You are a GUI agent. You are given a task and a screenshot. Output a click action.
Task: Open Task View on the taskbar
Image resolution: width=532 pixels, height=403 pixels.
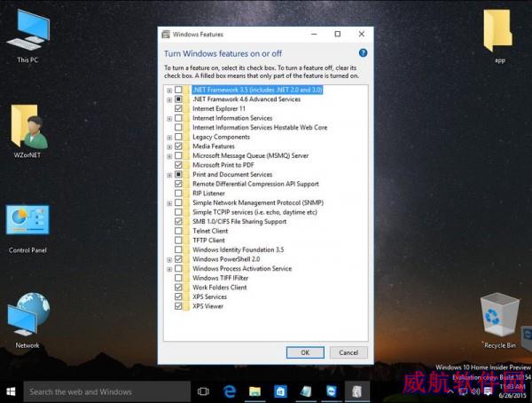click(x=203, y=391)
